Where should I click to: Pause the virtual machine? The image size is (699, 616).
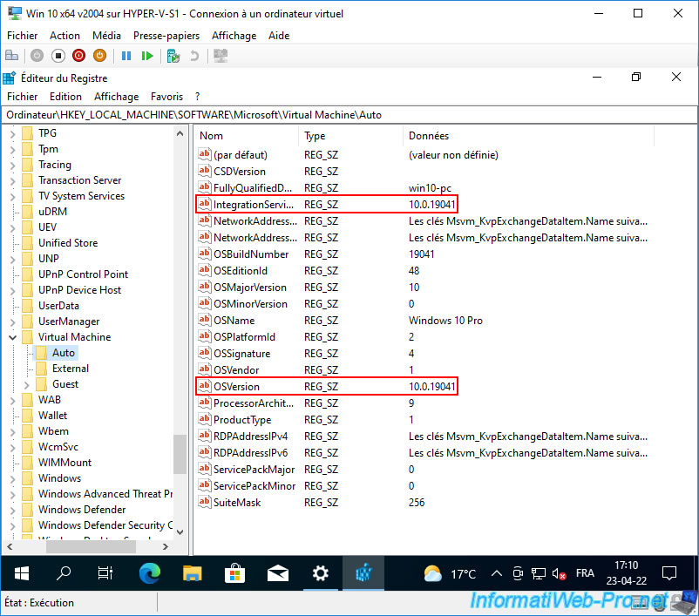pyautogui.click(x=126, y=56)
